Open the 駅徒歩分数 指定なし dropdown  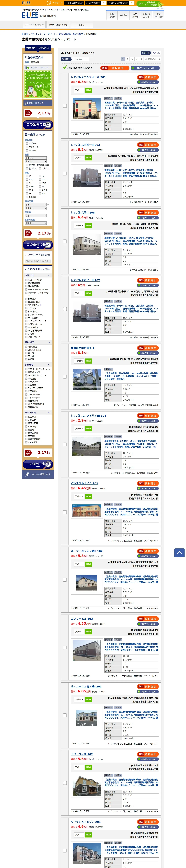(36, 223)
